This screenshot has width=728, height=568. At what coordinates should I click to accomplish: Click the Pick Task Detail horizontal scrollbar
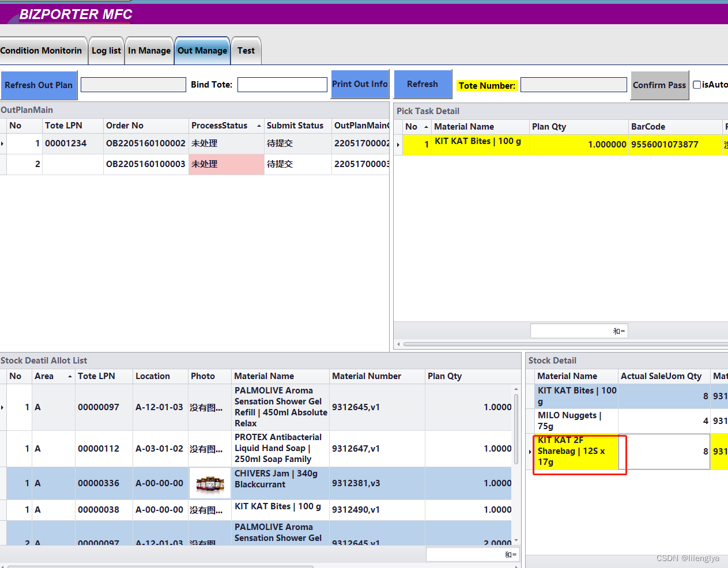[565, 344]
